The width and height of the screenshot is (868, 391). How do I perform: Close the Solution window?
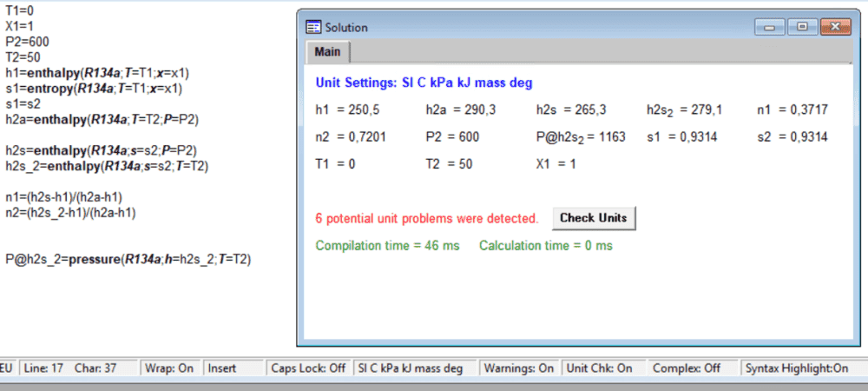[x=833, y=27]
